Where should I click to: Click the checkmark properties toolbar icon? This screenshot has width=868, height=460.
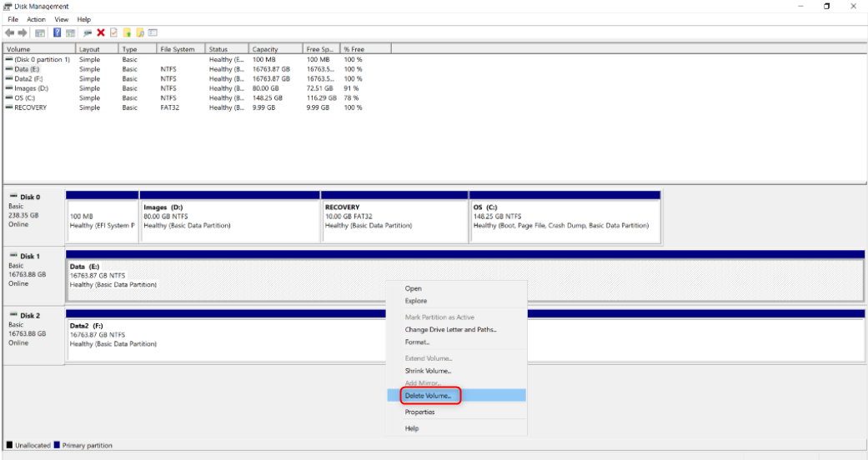tap(114, 32)
